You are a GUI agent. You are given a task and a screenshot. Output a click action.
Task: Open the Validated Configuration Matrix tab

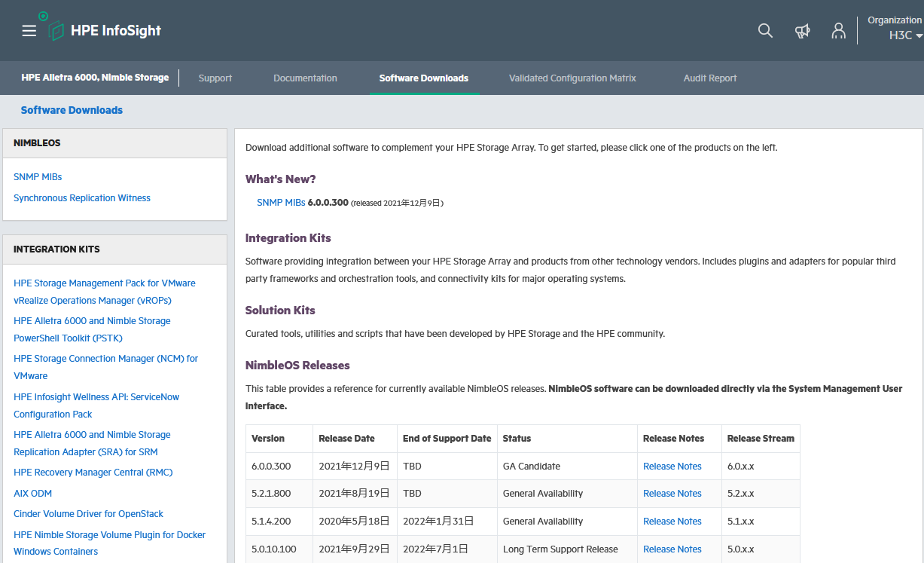pos(572,78)
